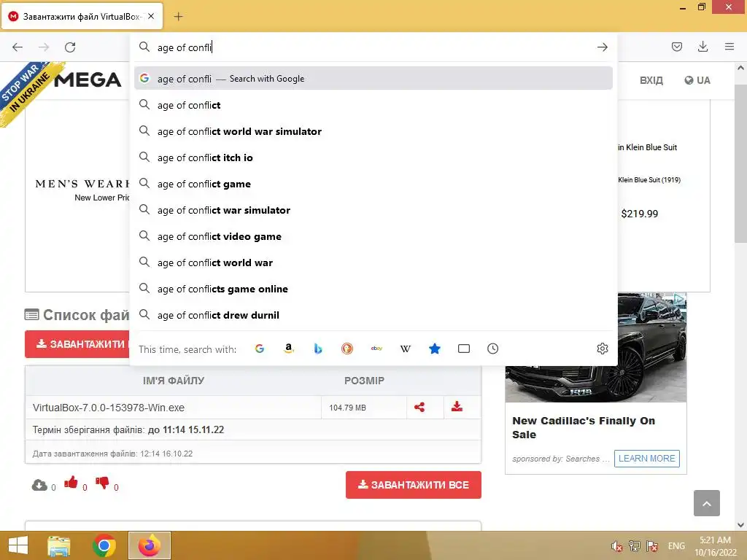Choose suggestion 'age of conflict world war simulator'
Image resolution: width=747 pixels, height=560 pixels.
pos(373,131)
